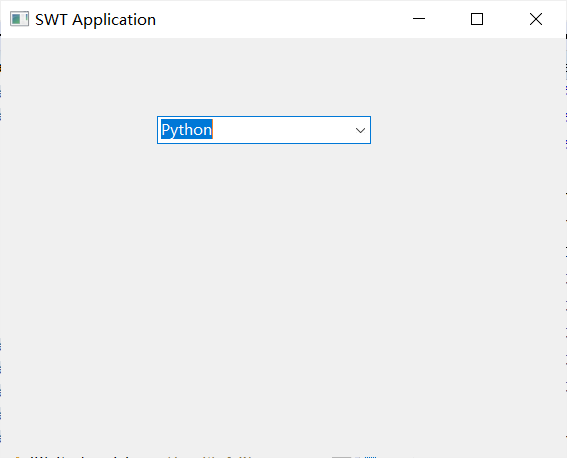
Task: Click the Python text field in combo
Action: (255, 130)
